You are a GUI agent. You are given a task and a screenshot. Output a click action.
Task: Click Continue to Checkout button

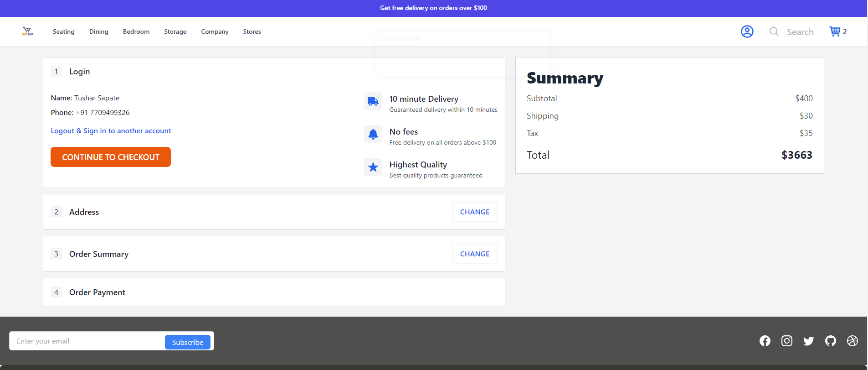pos(111,157)
